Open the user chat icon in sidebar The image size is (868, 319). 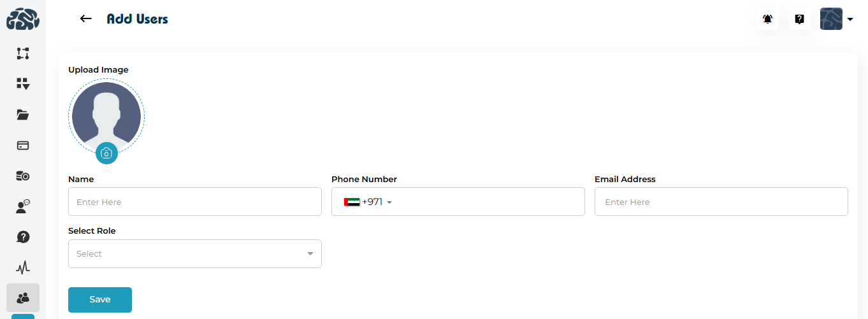[x=23, y=206]
